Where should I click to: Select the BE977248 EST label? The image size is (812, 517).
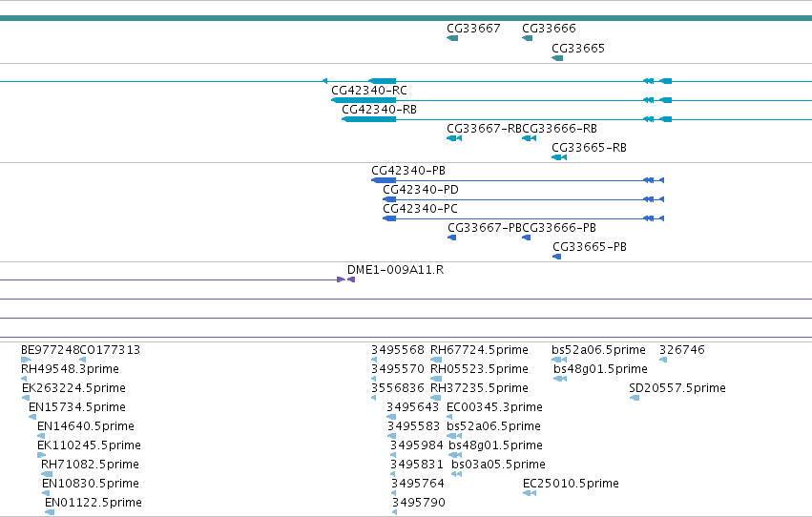pos(51,350)
